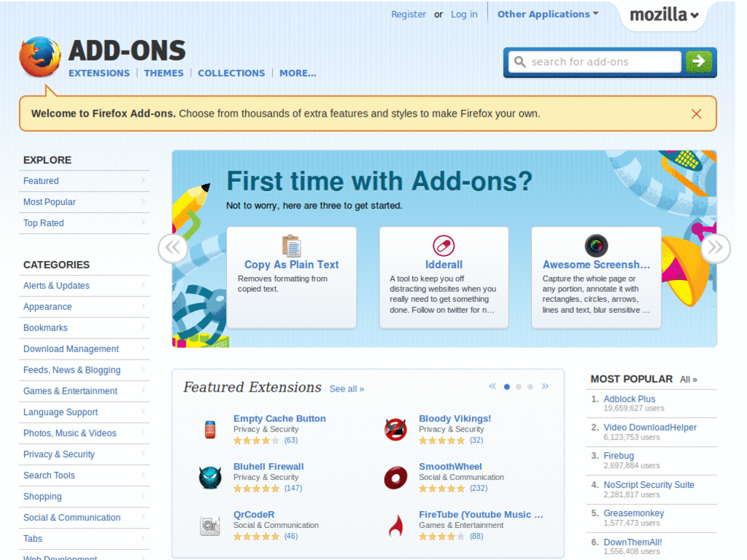Click the Register link

[409, 15]
